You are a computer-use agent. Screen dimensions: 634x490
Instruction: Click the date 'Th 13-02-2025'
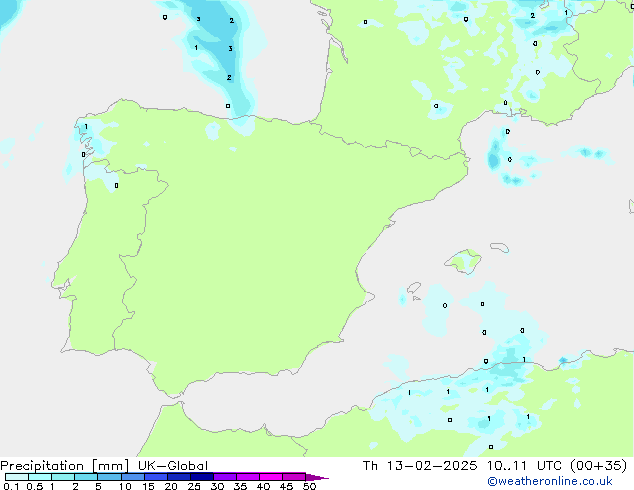420,466
